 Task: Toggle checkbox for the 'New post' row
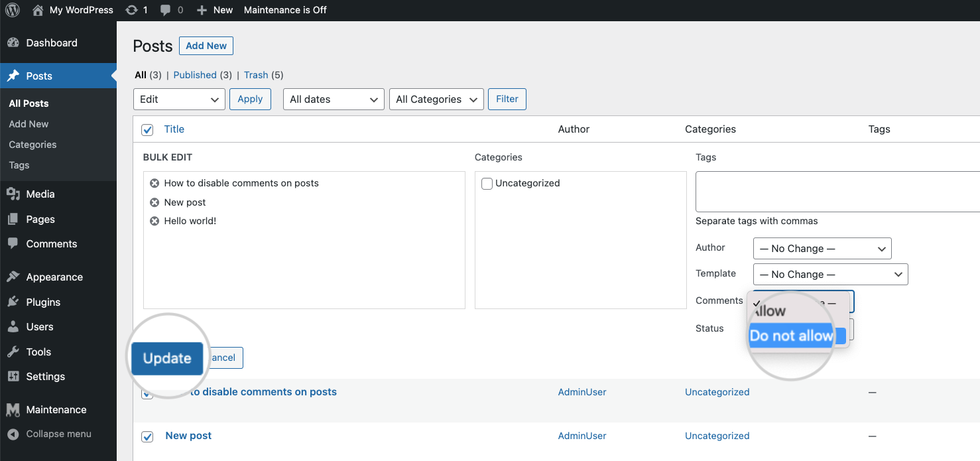pos(147,436)
